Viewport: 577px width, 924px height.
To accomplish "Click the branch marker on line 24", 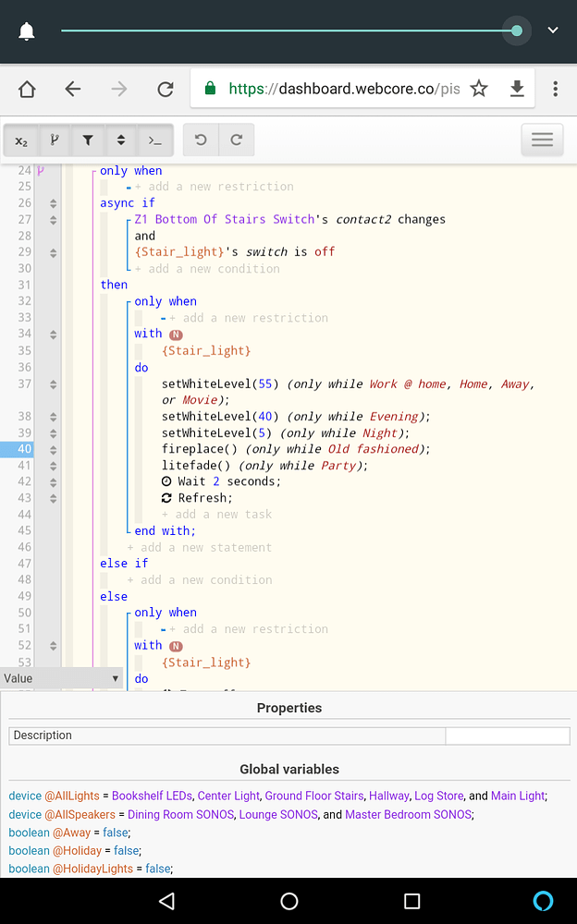I will [41, 171].
